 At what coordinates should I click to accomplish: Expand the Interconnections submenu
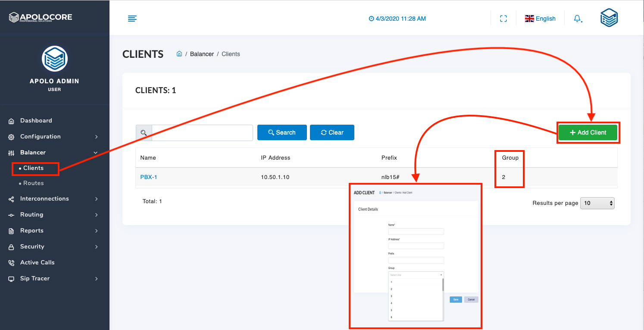44,198
